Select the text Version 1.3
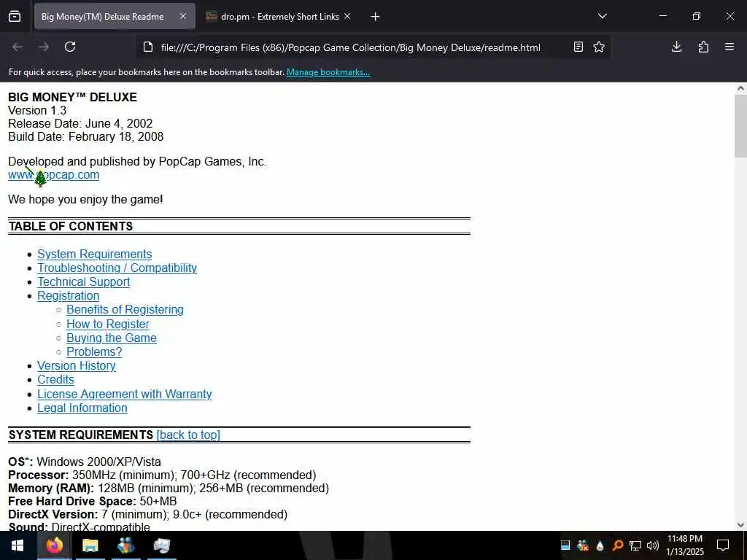 point(37,111)
